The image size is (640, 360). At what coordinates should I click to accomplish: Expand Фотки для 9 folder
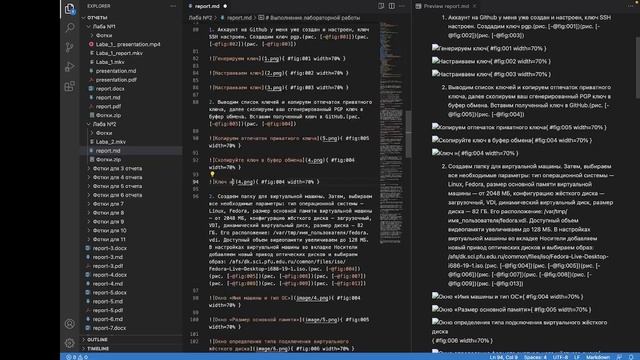[108, 222]
